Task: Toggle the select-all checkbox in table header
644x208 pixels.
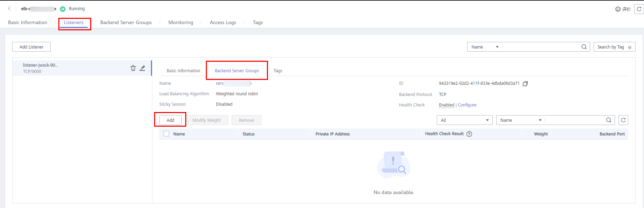Action: 166,134
